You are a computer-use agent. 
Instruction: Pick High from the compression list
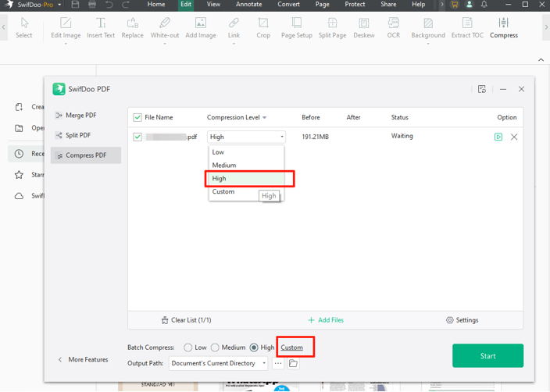click(246, 179)
